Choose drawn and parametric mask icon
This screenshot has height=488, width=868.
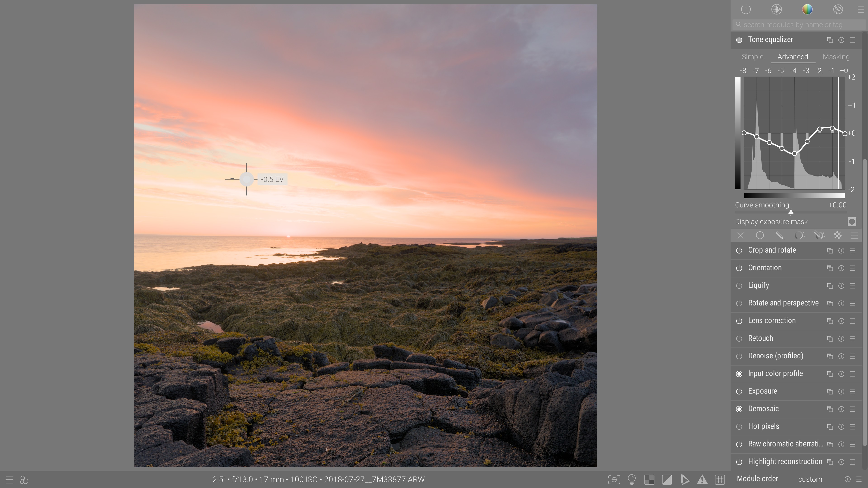coord(819,235)
